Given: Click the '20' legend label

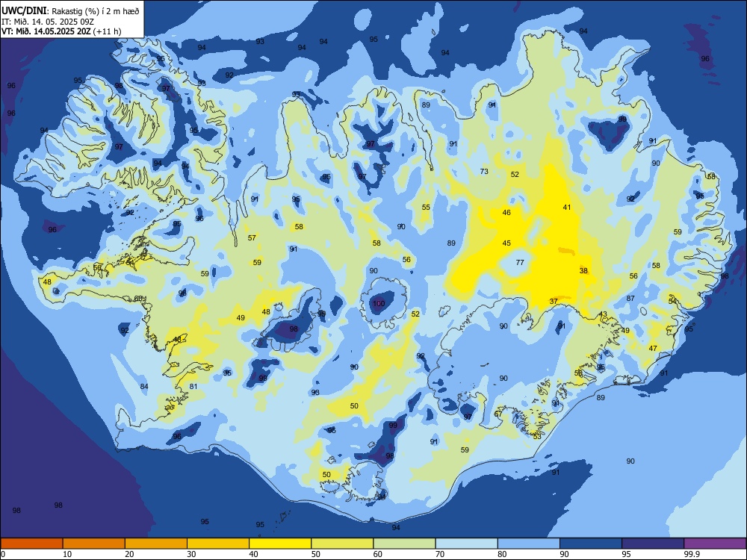Looking at the screenshot, I should (x=129, y=554).
